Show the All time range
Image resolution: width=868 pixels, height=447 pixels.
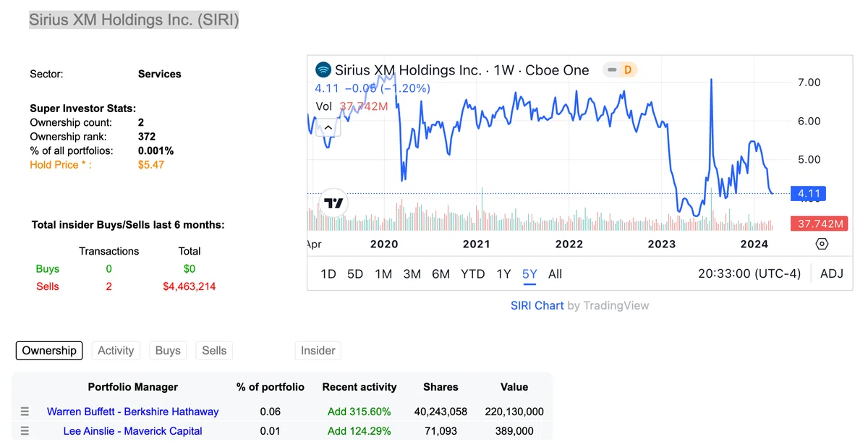click(x=555, y=274)
